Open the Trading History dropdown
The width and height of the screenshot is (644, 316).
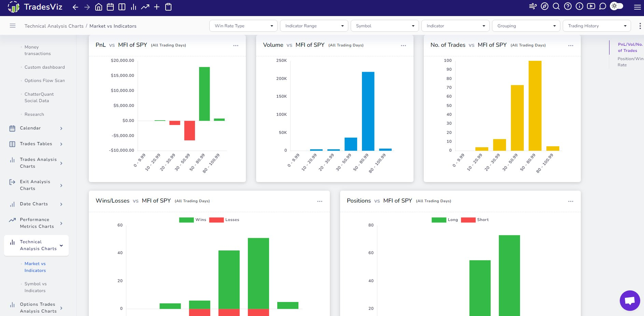(597, 26)
